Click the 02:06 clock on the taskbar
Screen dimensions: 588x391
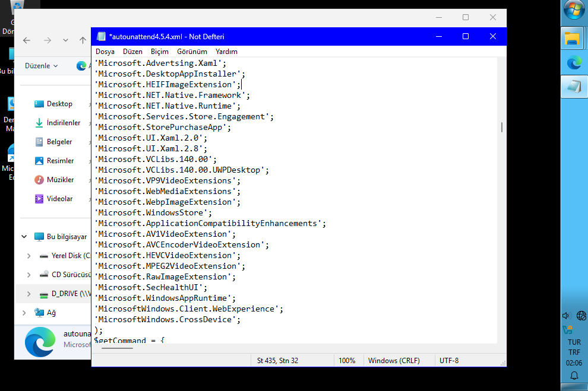574,363
